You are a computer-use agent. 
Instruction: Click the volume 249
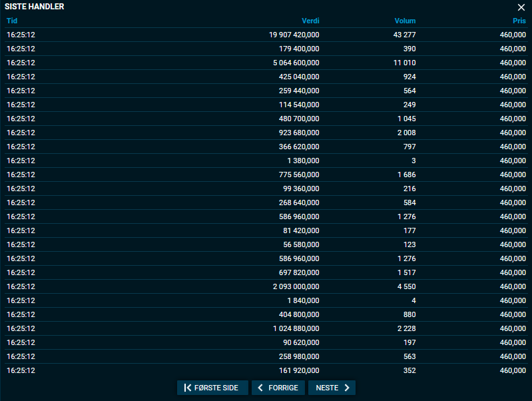(x=409, y=105)
